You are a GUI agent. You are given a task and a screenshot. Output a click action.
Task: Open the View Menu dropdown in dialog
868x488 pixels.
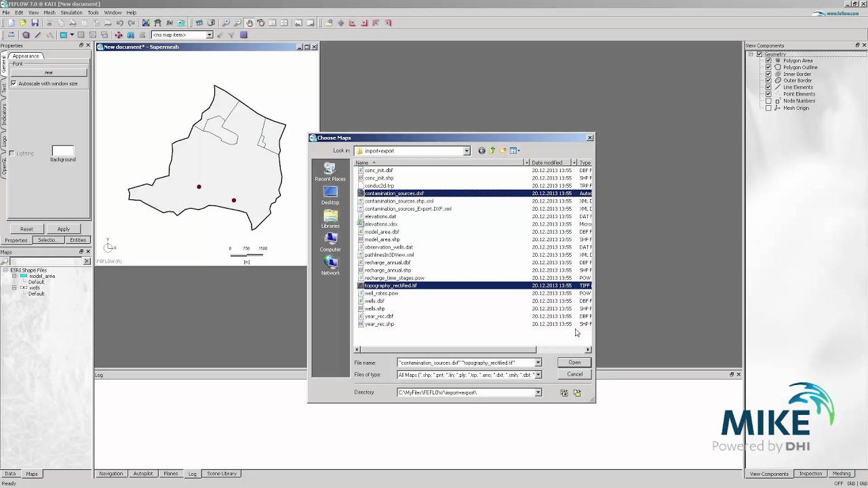tap(515, 150)
